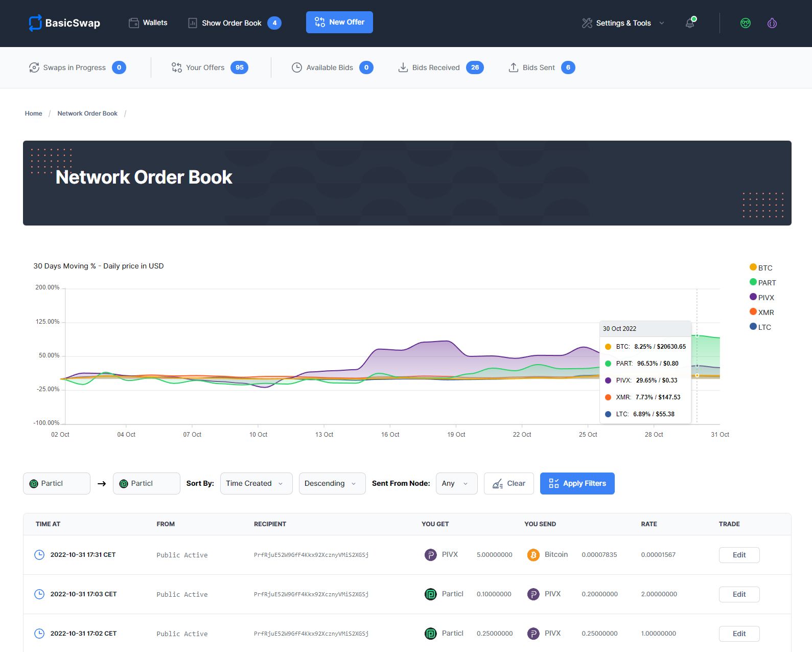Click Particl coin icon in 17:02 row
The height and width of the screenshot is (652, 812).
point(431,634)
